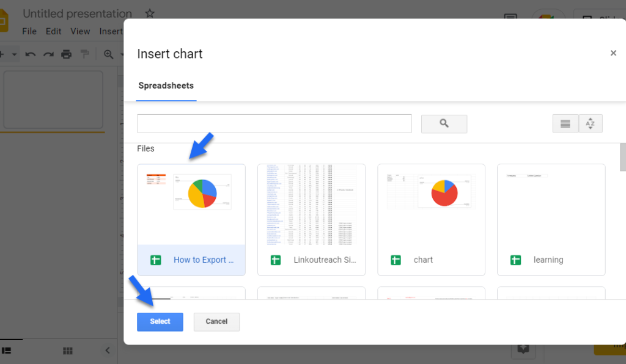Click the zoom magnifier tool
The image size is (626, 364).
(108, 54)
